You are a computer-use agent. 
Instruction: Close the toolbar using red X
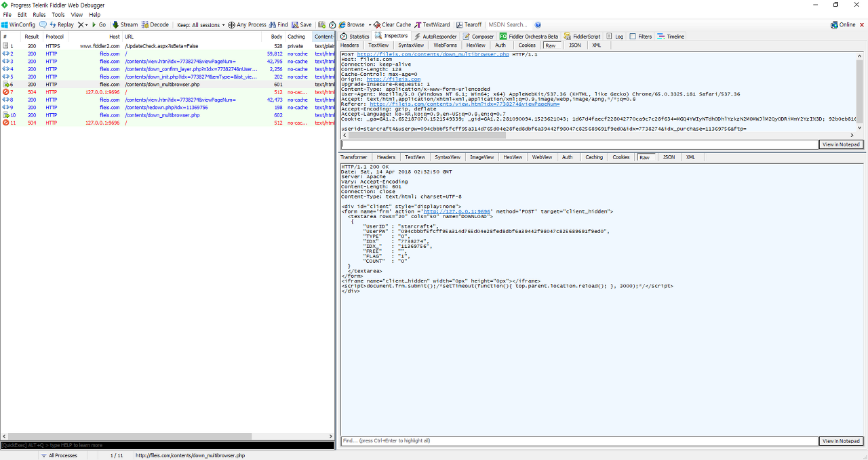click(863, 24)
